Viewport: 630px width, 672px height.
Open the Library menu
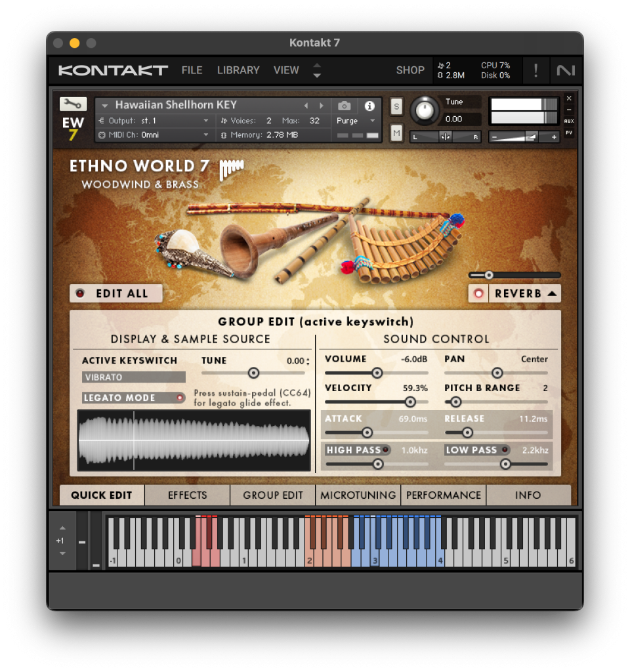point(238,70)
